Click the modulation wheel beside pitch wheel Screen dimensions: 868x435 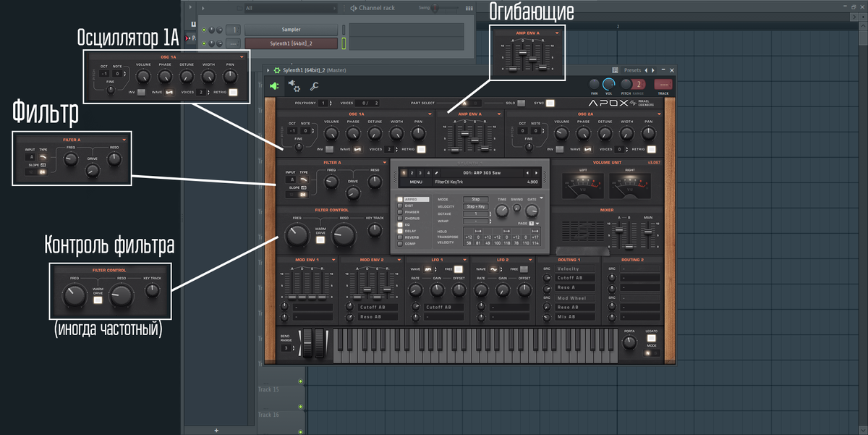(x=320, y=342)
